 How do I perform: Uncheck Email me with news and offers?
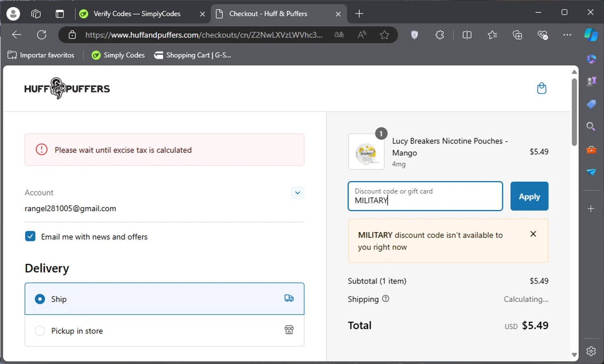pos(31,236)
